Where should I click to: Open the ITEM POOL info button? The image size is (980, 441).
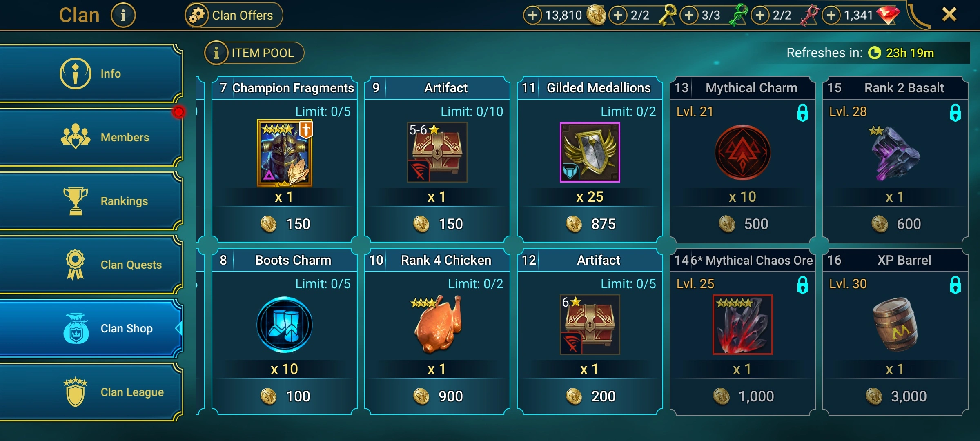254,53
